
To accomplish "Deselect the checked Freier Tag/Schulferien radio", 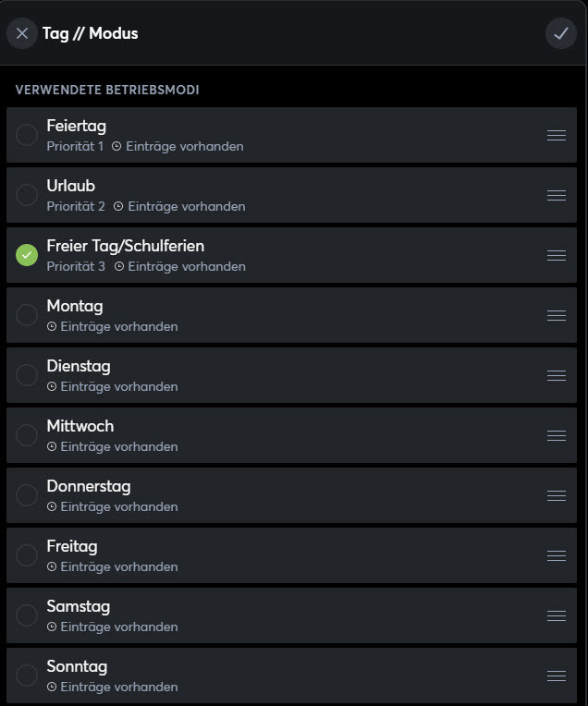I will click(x=27, y=255).
